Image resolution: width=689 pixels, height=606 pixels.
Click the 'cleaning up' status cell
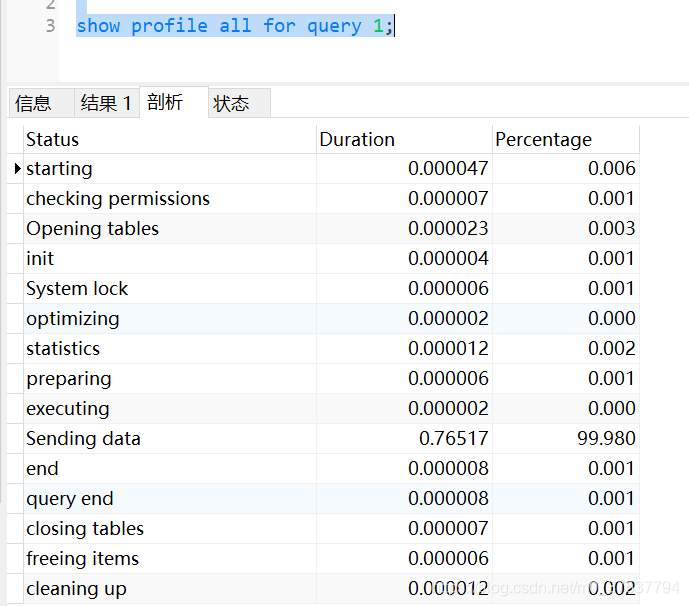point(170,588)
